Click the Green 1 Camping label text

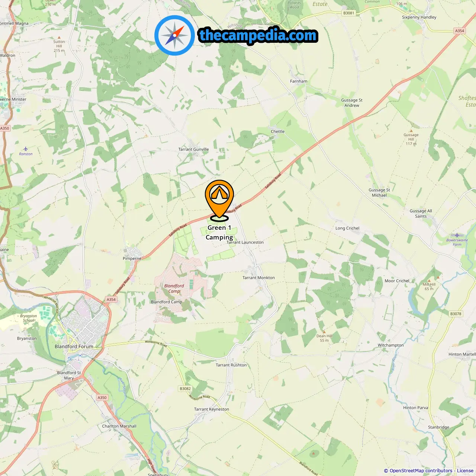pyautogui.click(x=219, y=232)
